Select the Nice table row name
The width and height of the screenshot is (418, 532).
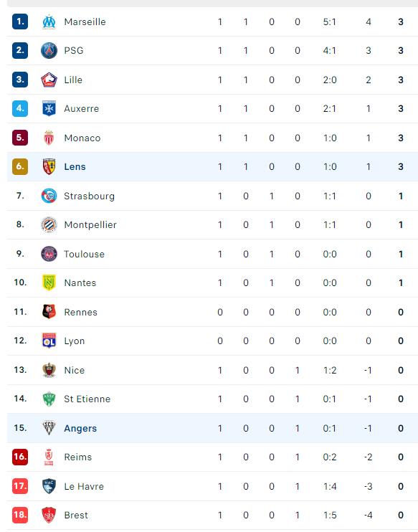[75, 370]
